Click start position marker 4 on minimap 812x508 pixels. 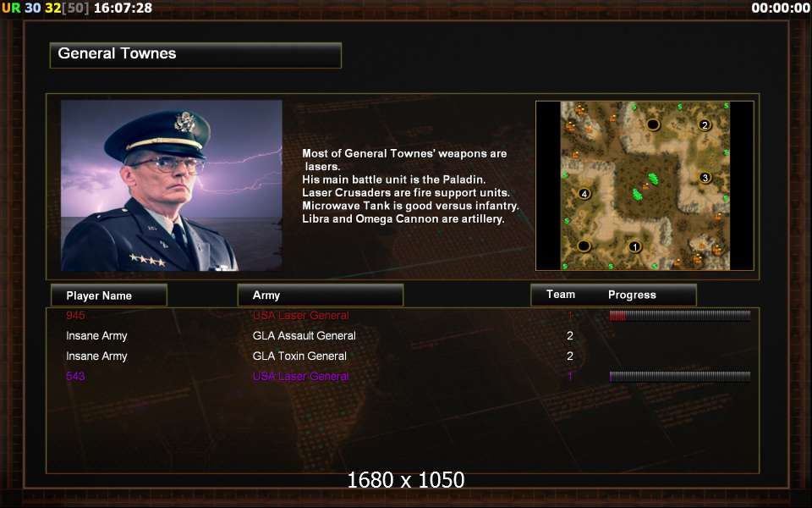(x=584, y=194)
